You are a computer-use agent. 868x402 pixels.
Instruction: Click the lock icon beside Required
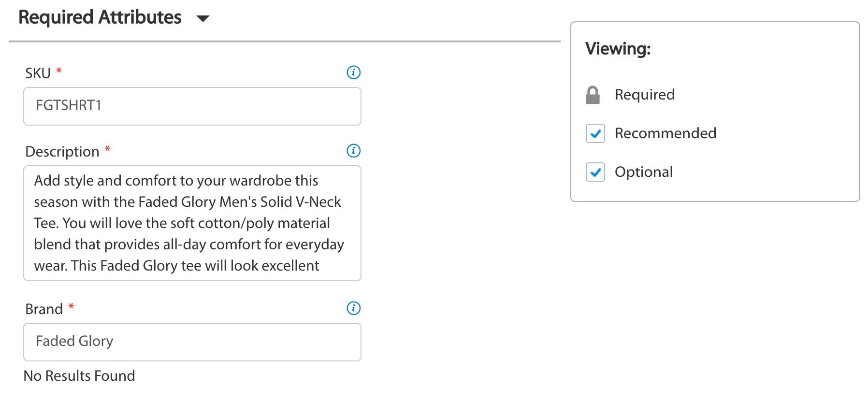[x=593, y=95]
